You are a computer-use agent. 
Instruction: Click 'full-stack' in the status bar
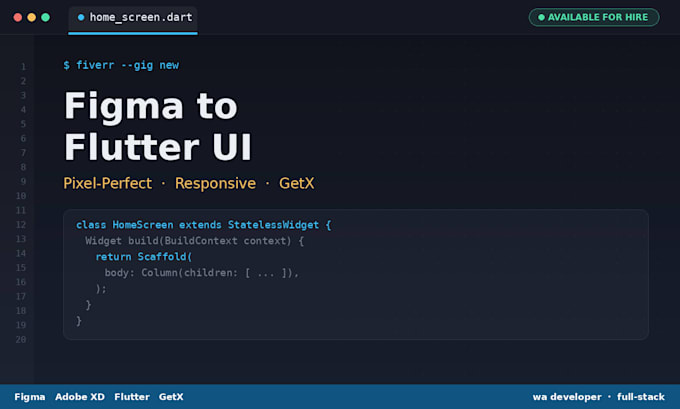pyautogui.click(x=641, y=397)
